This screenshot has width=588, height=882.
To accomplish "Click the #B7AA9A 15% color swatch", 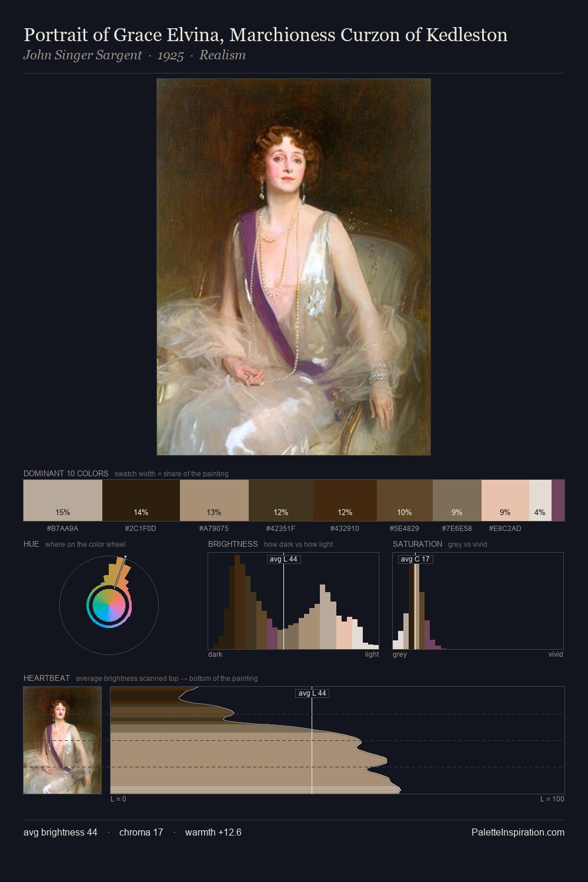I will point(63,500).
